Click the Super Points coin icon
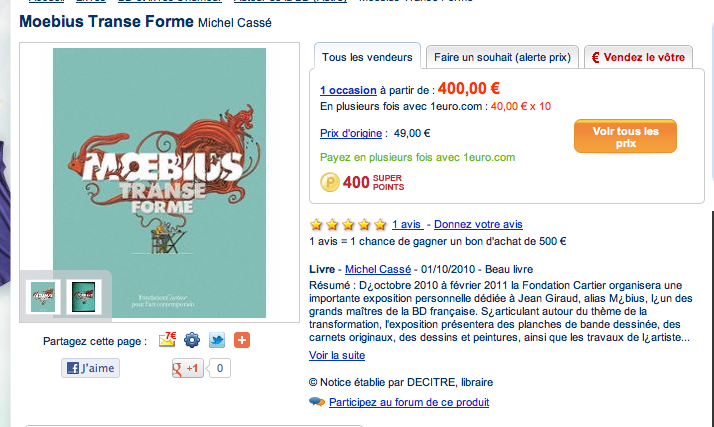The image size is (714, 427). (x=330, y=182)
